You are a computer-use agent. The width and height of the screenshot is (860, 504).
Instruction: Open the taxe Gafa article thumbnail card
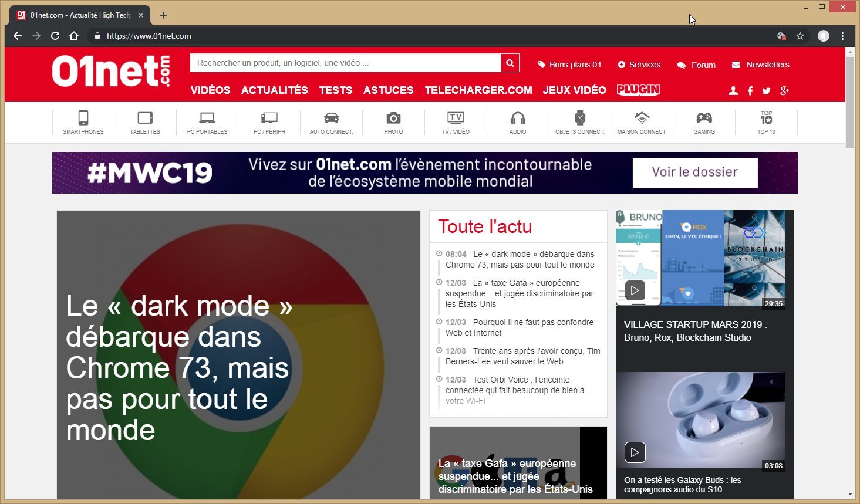coord(518,463)
